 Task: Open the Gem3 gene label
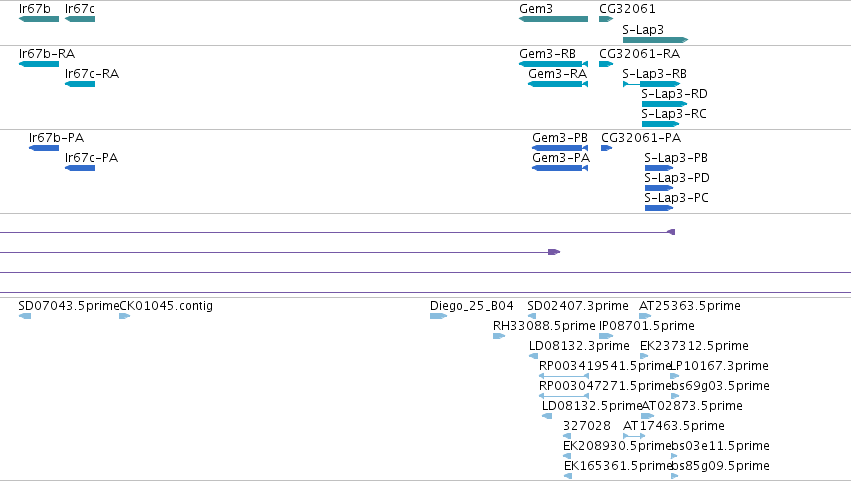536,9
